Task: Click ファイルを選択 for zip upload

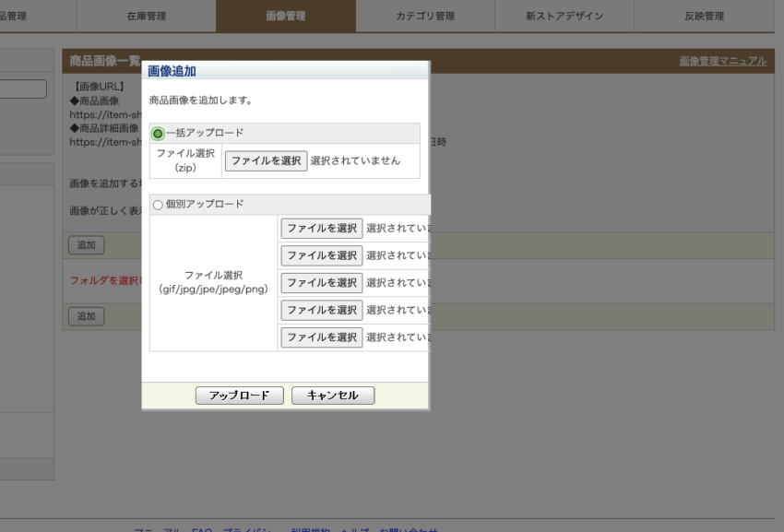Action: point(265,159)
